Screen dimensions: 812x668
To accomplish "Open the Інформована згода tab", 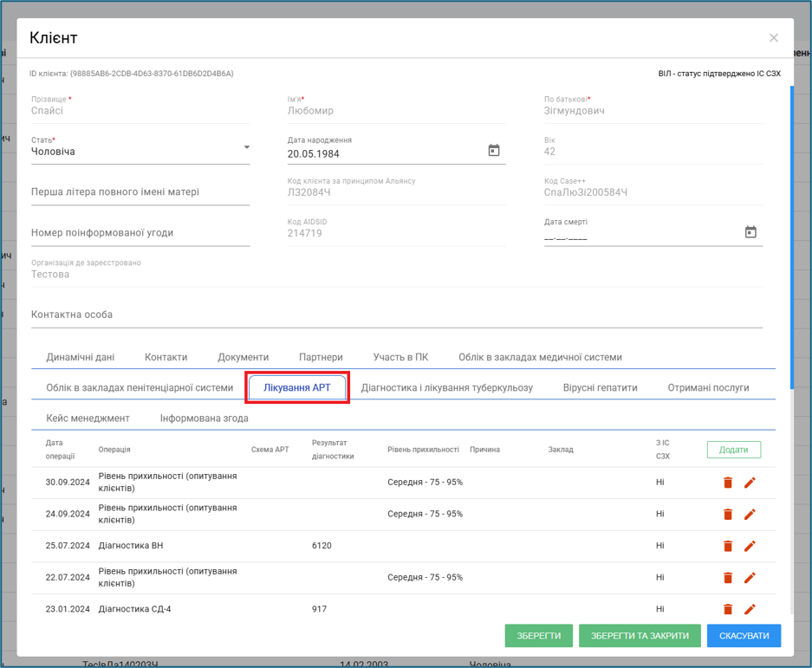I will pos(204,418).
